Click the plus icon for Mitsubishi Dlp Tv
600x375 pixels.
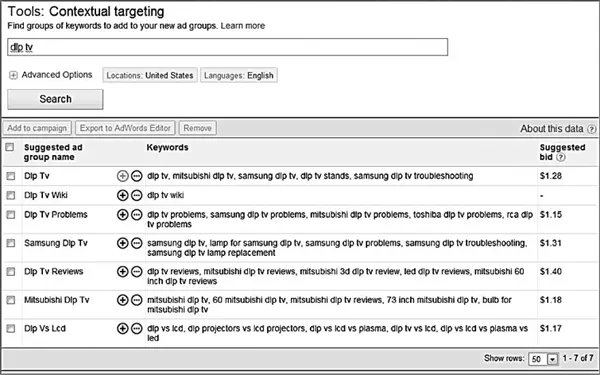(122, 300)
